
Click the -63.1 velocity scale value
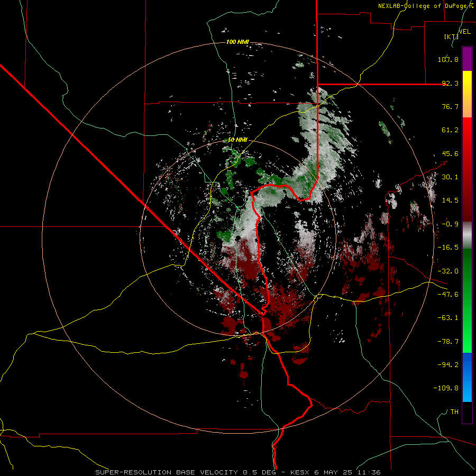pos(448,318)
